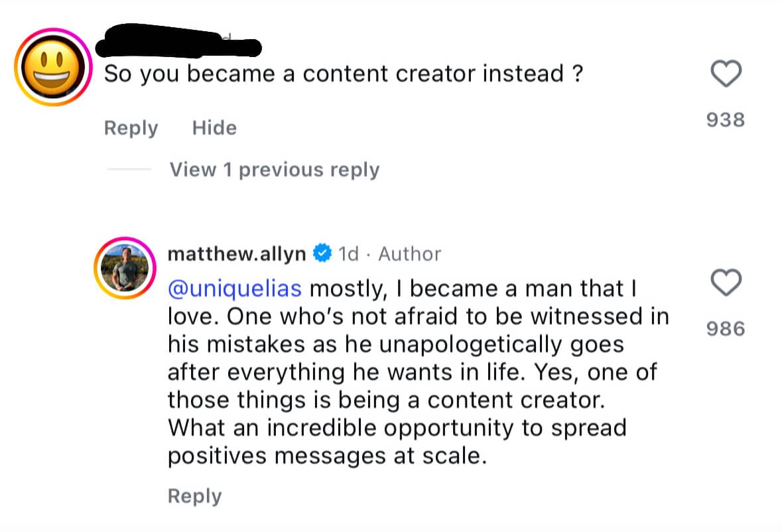Reply to the top comment
This screenshot has height=532, width=782.
[x=131, y=128]
